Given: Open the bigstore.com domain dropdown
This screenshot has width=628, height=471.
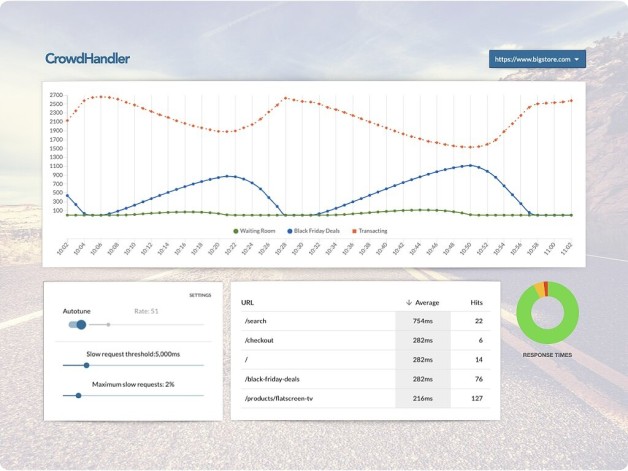Looking at the screenshot, I should [x=537, y=59].
